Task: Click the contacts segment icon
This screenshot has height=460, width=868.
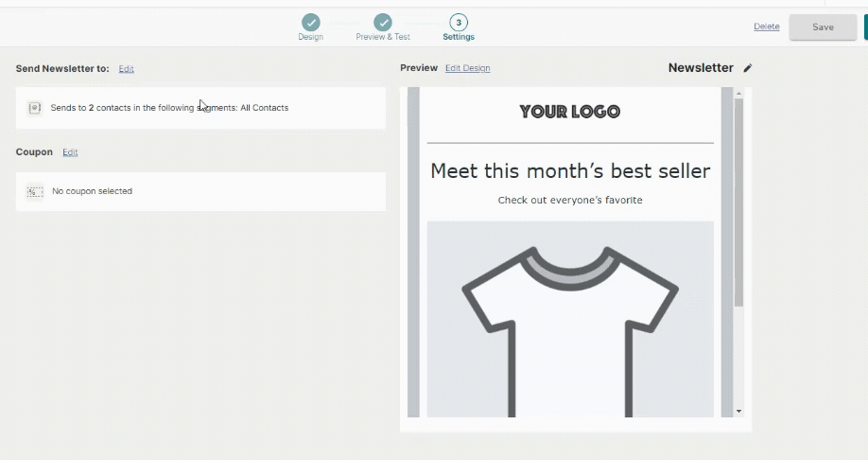Action: (x=35, y=108)
